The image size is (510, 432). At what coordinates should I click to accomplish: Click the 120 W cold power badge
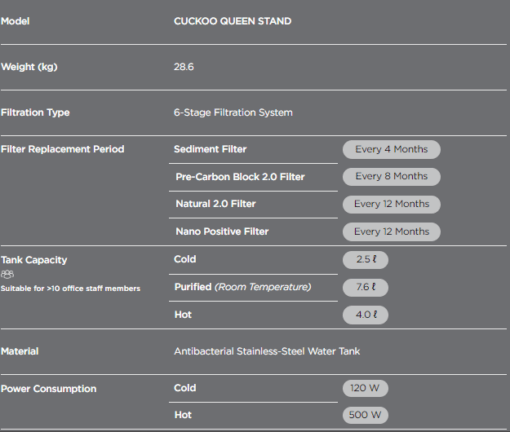pyautogui.click(x=365, y=388)
